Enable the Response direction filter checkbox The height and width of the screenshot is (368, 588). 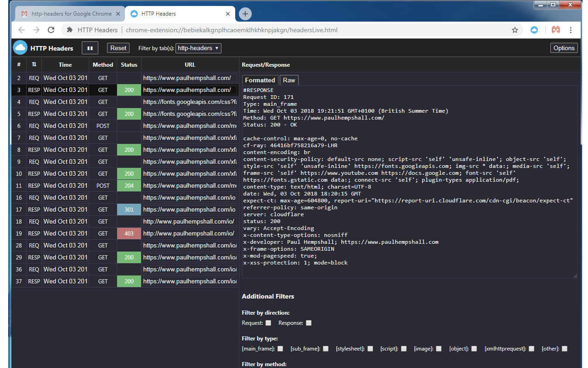click(309, 323)
